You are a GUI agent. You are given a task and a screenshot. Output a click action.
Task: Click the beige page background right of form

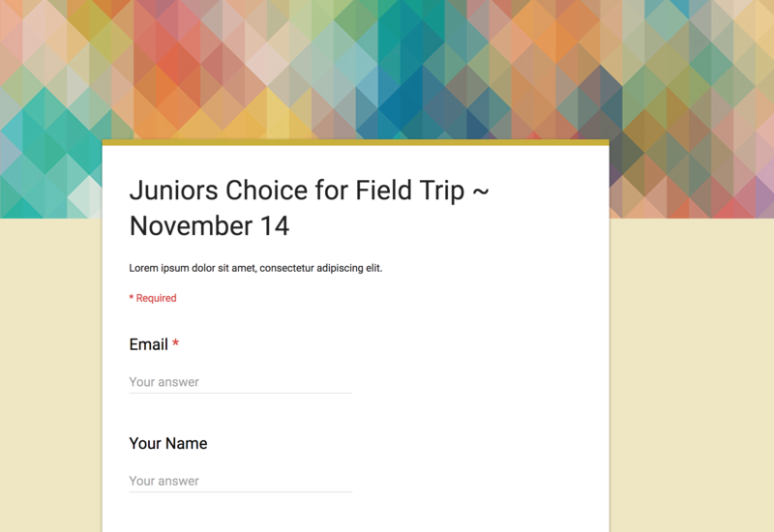pos(692,375)
